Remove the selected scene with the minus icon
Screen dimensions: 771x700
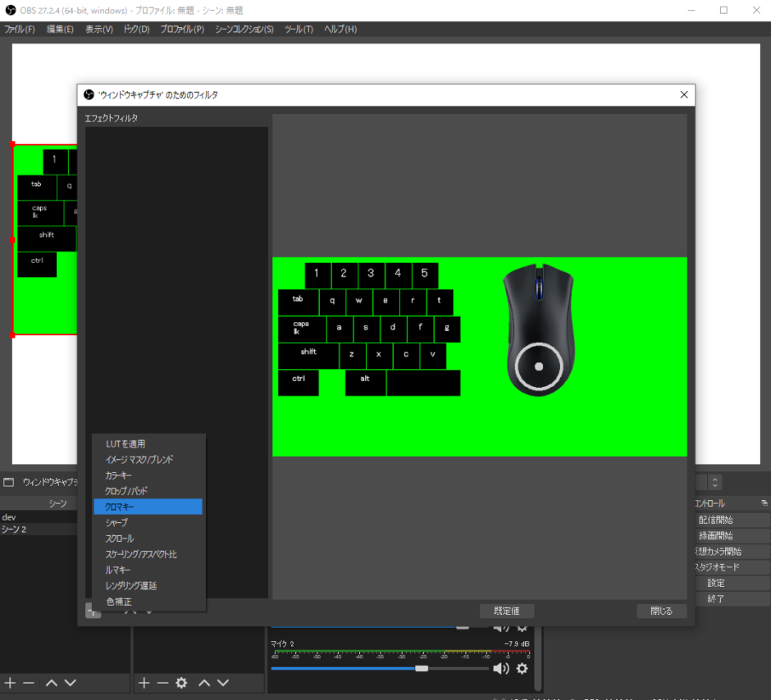click(30, 683)
